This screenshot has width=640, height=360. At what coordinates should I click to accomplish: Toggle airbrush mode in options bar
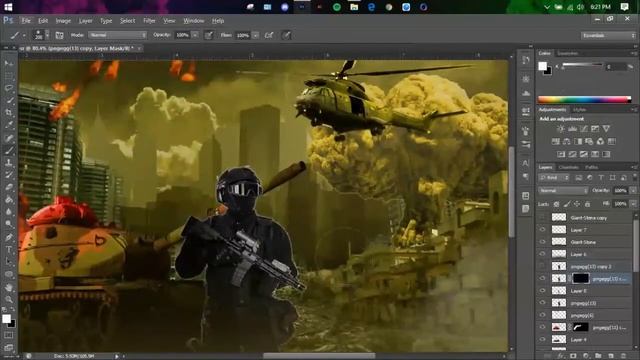[269, 36]
